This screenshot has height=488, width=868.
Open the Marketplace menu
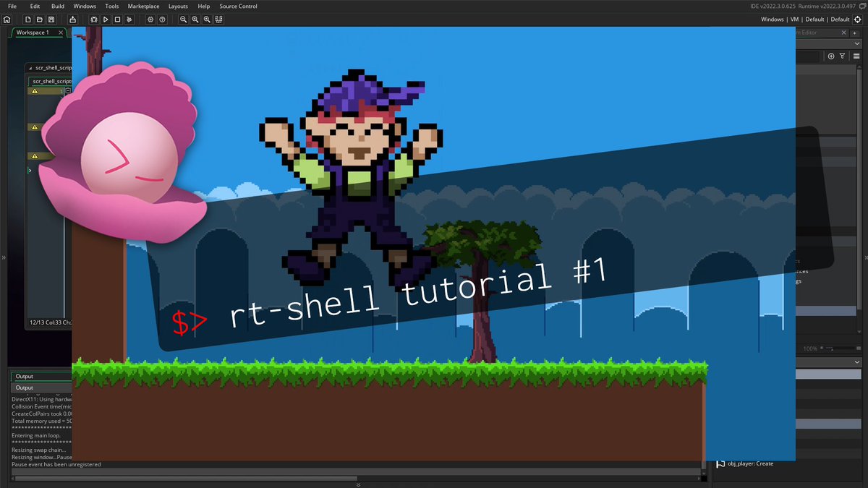[x=143, y=6]
